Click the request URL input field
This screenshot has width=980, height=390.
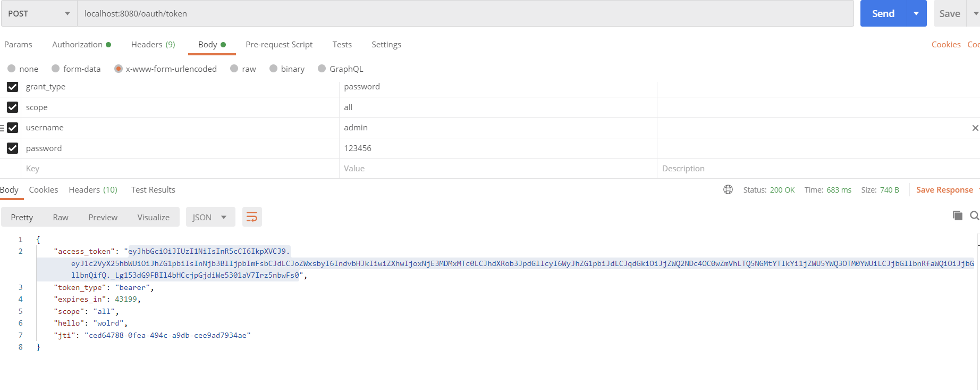(465, 14)
